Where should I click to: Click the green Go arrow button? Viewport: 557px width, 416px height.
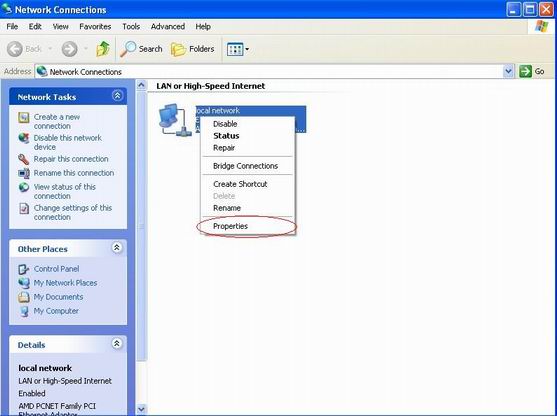pyautogui.click(x=525, y=71)
